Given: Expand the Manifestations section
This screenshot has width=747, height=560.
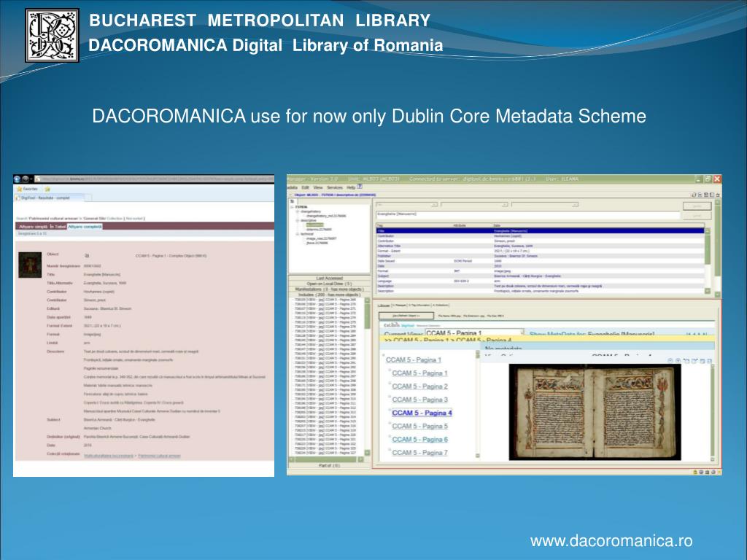Looking at the screenshot, I should coord(329,289).
